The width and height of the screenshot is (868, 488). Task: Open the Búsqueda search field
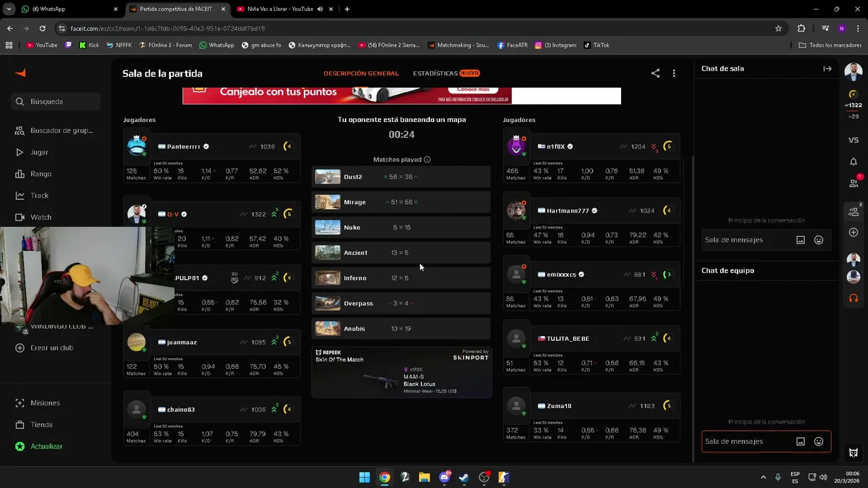(x=56, y=102)
